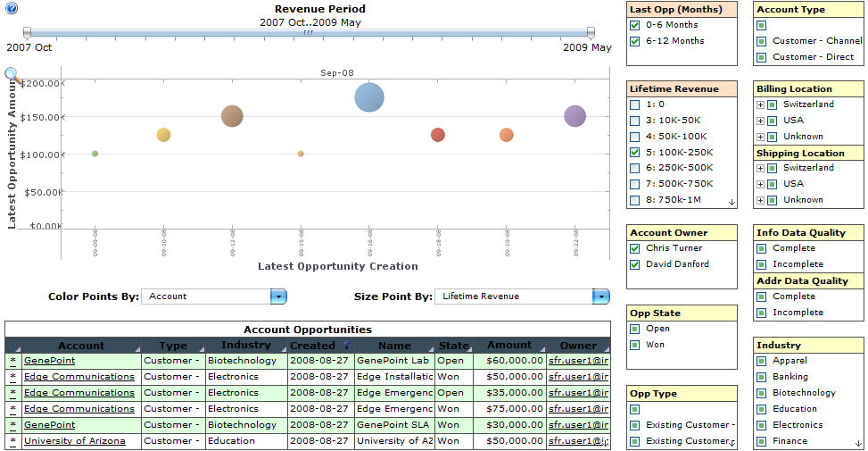Check the 3: 10K-50K revenue box
This screenshot has height=451, width=868.
pos(635,121)
